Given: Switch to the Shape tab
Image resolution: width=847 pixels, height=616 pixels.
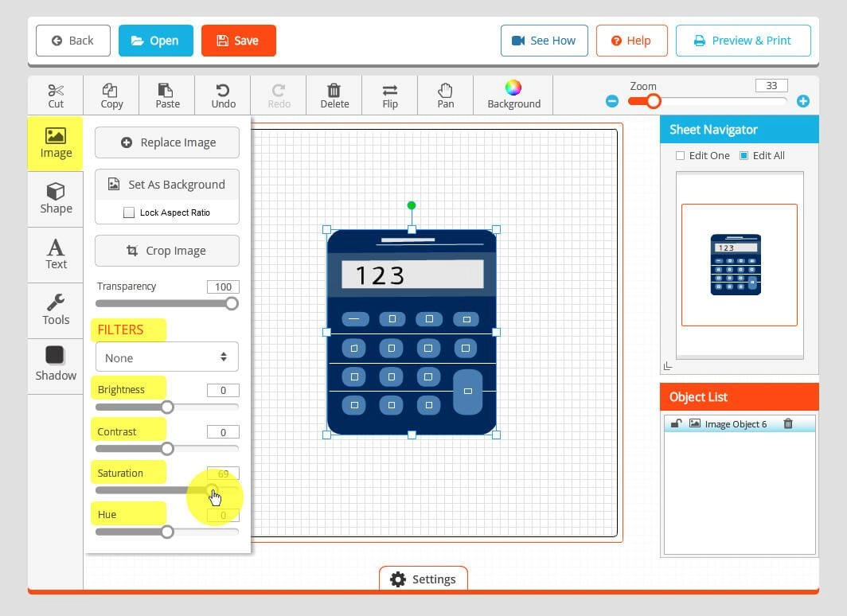Looking at the screenshot, I should pyautogui.click(x=56, y=199).
